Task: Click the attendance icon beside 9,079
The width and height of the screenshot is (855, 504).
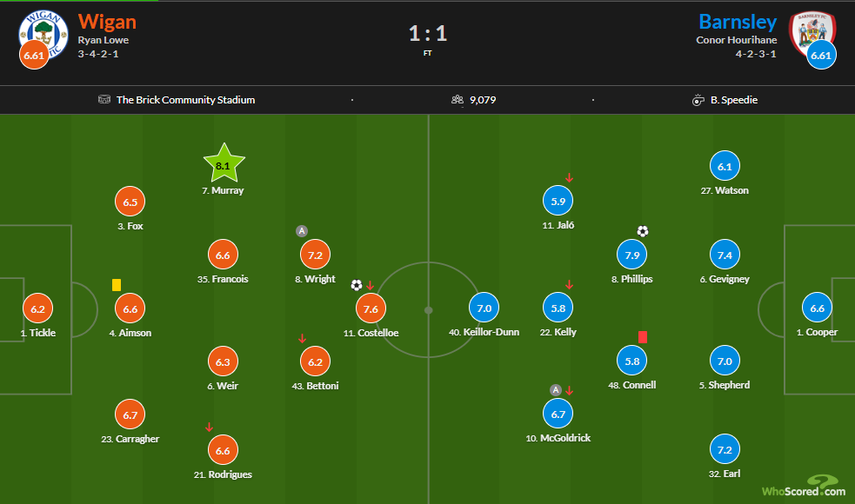Action: point(457,99)
